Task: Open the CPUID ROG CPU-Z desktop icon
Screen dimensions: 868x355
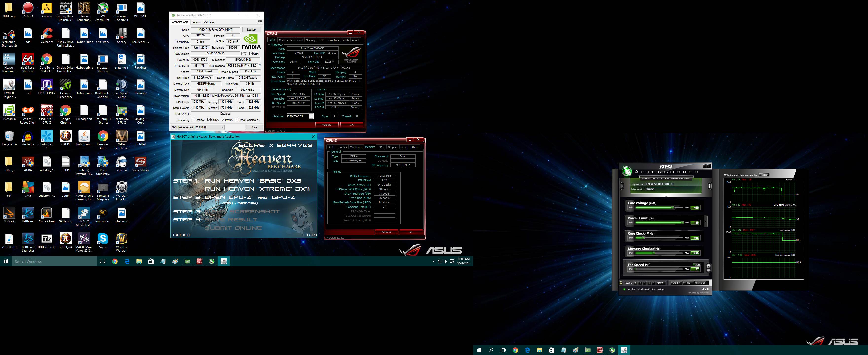Action: (47, 114)
